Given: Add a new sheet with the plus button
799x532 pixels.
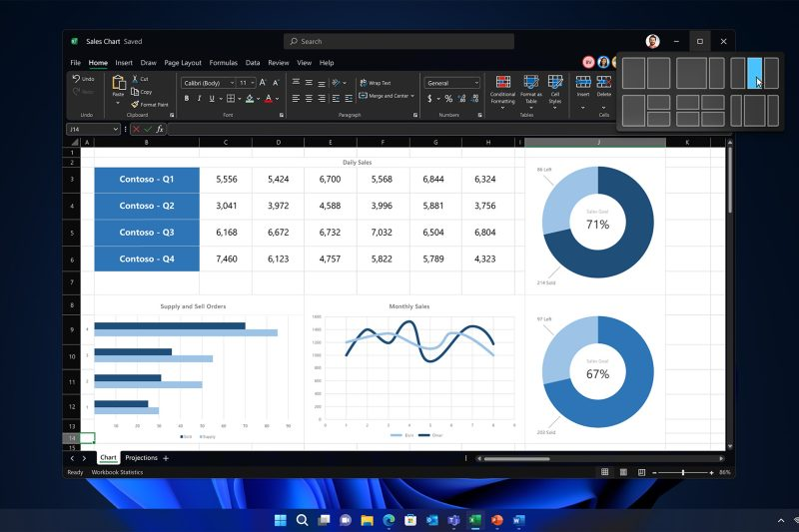Looking at the screenshot, I should coord(166,458).
